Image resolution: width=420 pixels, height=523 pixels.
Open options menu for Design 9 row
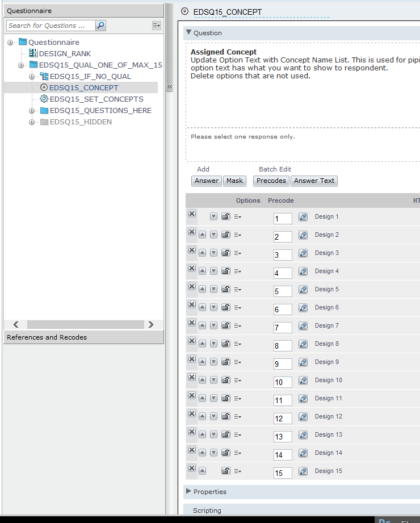coord(238,362)
